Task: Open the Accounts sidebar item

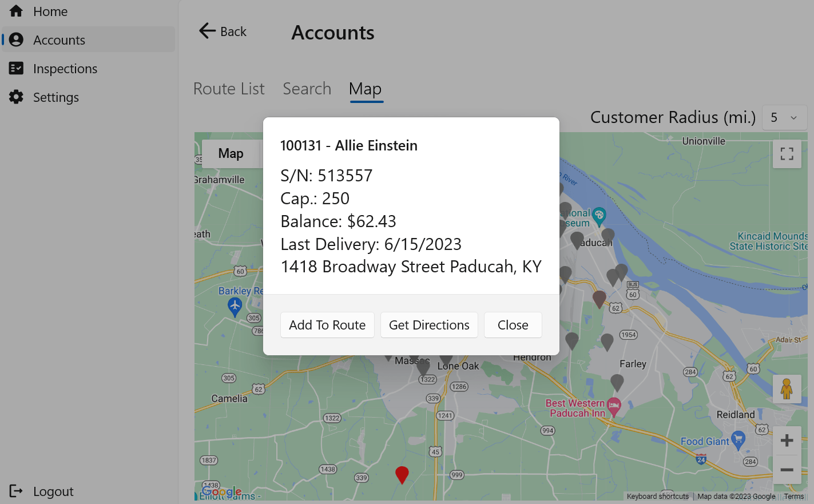Action: coord(59,40)
